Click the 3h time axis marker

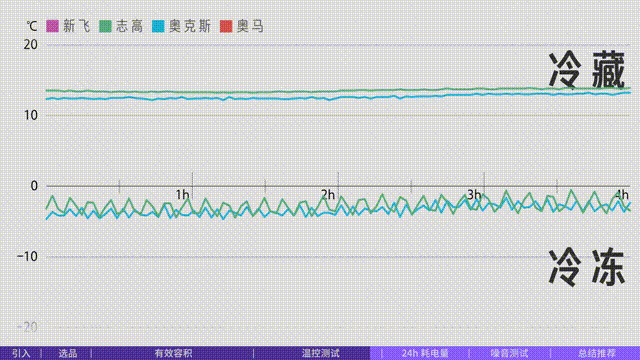point(474,195)
